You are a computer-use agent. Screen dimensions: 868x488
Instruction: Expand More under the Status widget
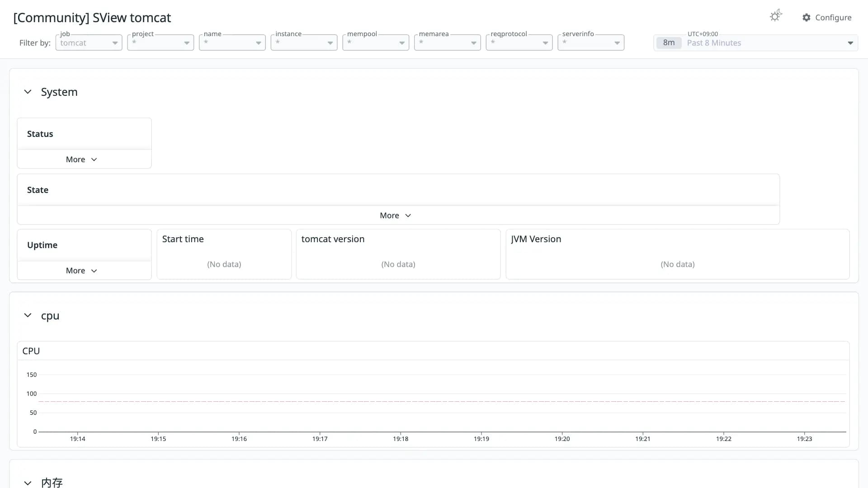point(81,160)
